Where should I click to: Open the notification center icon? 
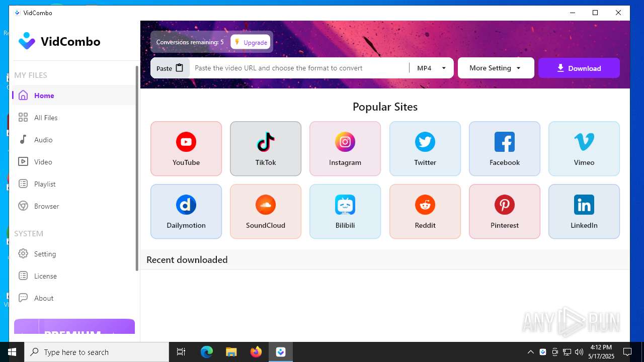tap(627, 352)
